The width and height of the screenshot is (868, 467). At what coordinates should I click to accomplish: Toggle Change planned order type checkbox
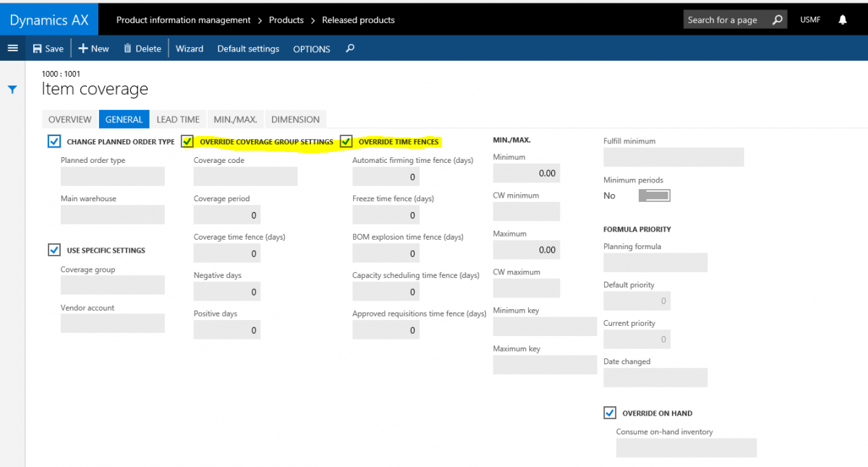coord(54,141)
